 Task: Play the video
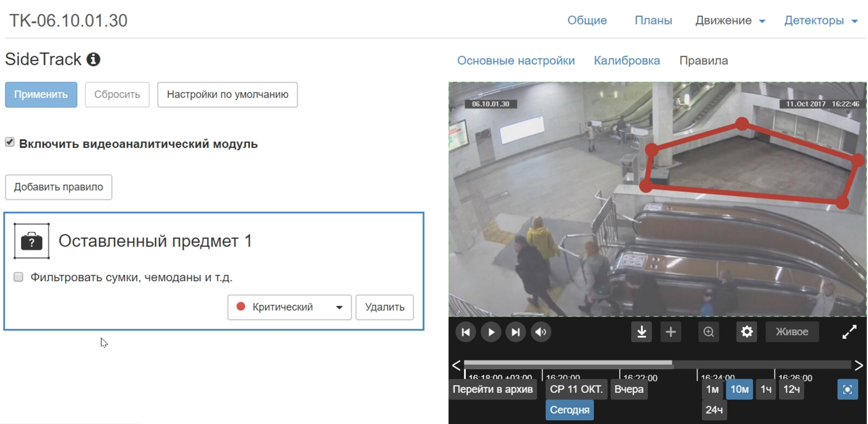[x=491, y=332]
